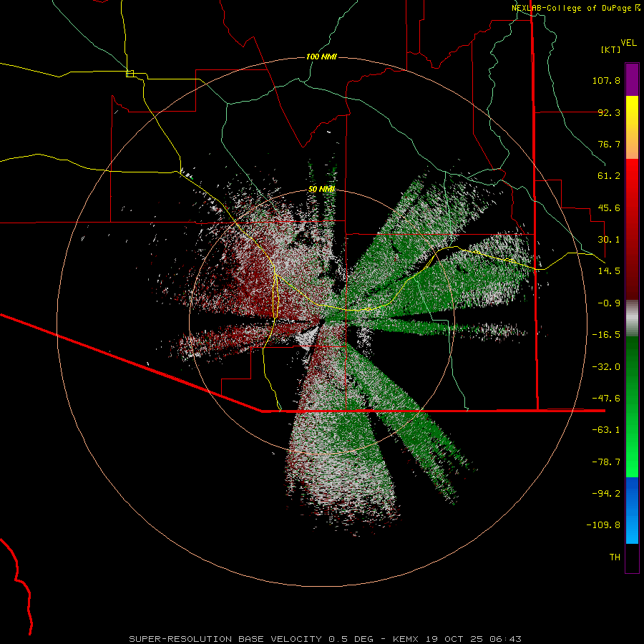Select the VEL legend title
Screen dimensions: 644x644
click(x=628, y=42)
